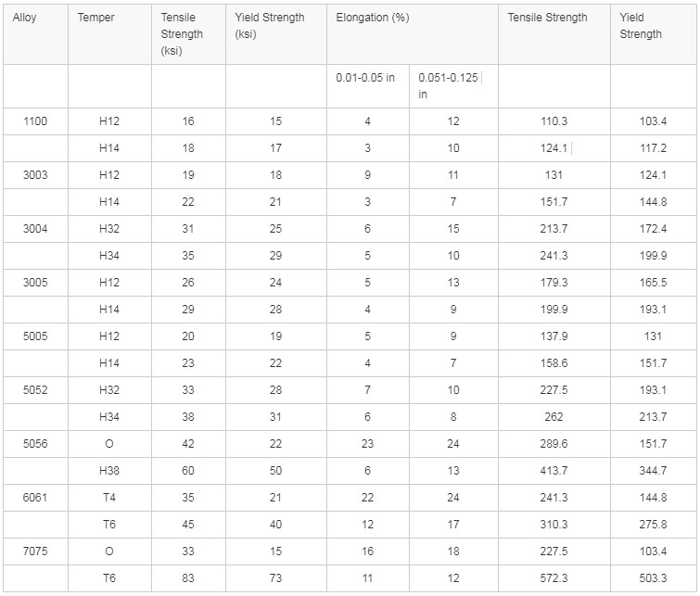
Task: Click the alloy 7075 cell
Action: coord(36,552)
